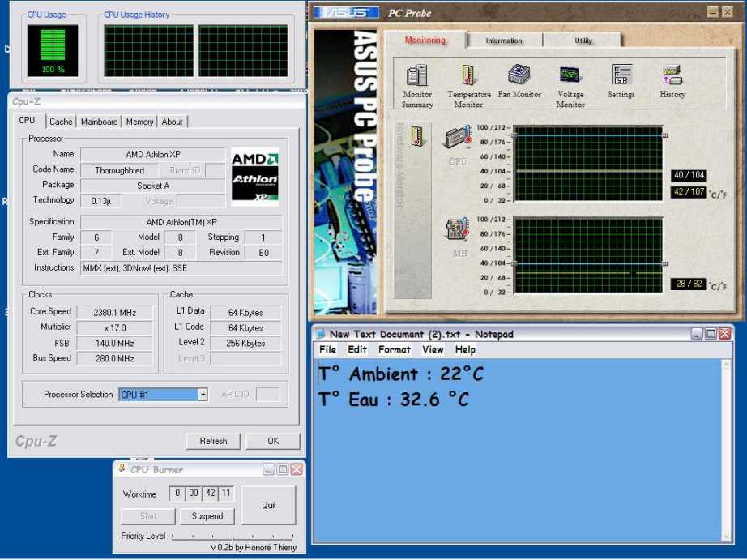The height and width of the screenshot is (560, 747).
Task: Minimize the Notepad window
Action: (697, 334)
